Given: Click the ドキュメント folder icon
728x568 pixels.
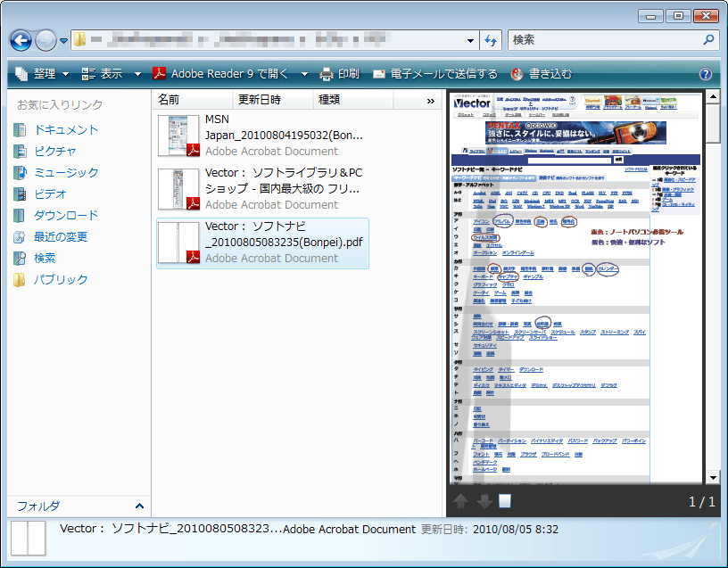Looking at the screenshot, I should click(20, 130).
